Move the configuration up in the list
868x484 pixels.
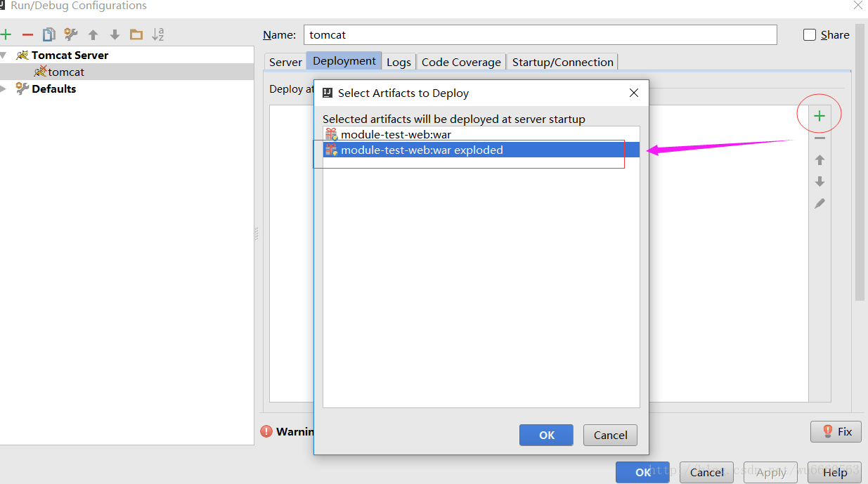92,34
